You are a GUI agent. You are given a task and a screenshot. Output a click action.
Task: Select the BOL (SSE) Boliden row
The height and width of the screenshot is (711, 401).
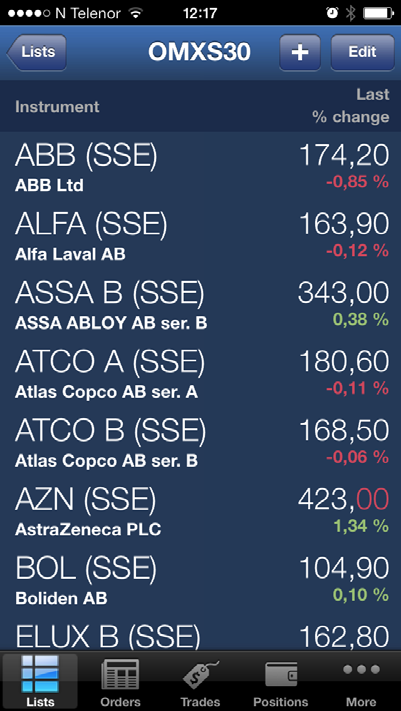[x=200, y=580]
